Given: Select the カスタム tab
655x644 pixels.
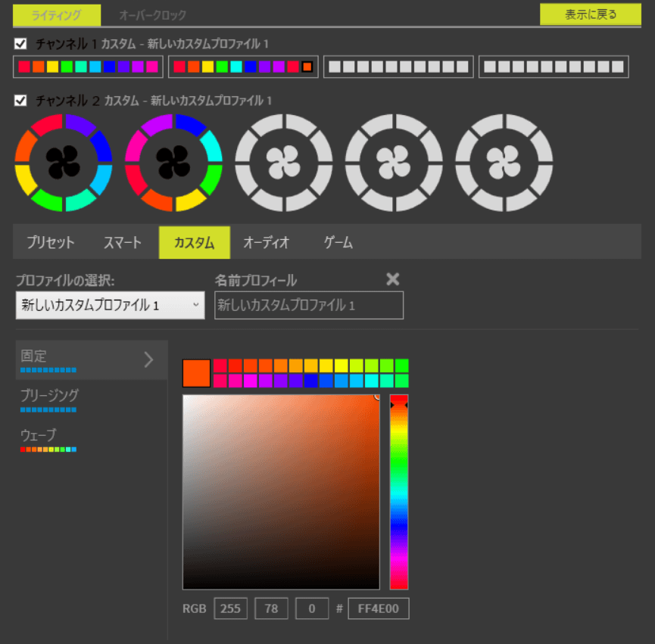Looking at the screenshot, I should point(195,242).
